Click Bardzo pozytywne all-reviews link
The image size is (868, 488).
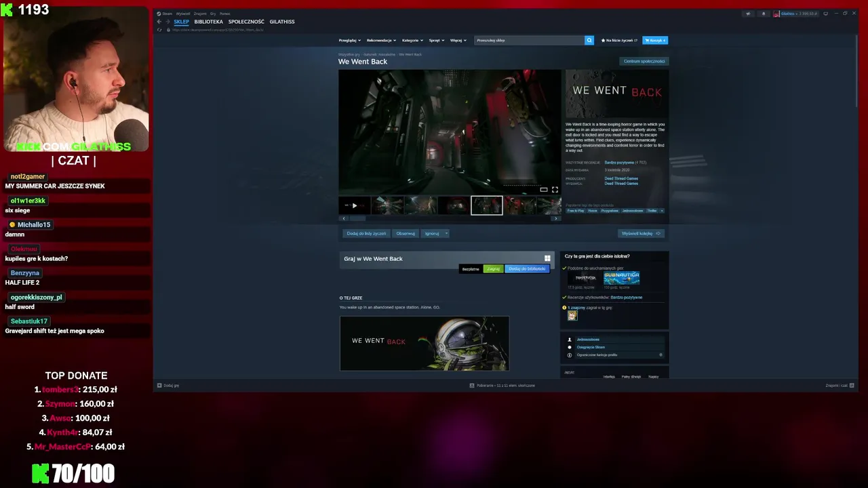tap(619, 163)
